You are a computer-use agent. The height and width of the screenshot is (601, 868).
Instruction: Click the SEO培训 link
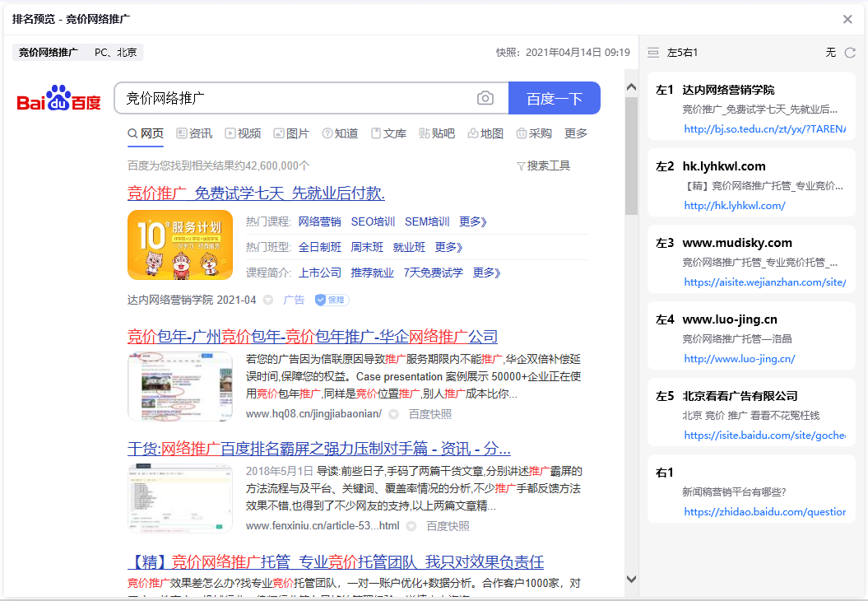tap(373, 221)
